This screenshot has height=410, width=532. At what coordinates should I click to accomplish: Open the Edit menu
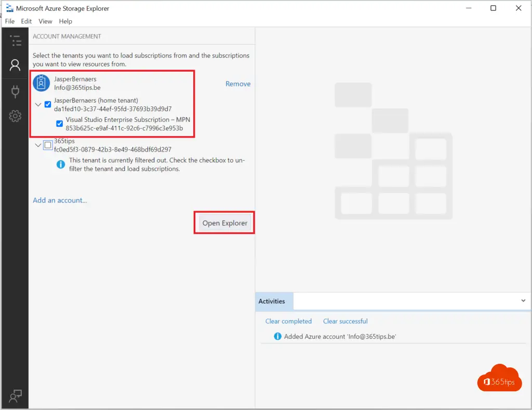[26, 21]
